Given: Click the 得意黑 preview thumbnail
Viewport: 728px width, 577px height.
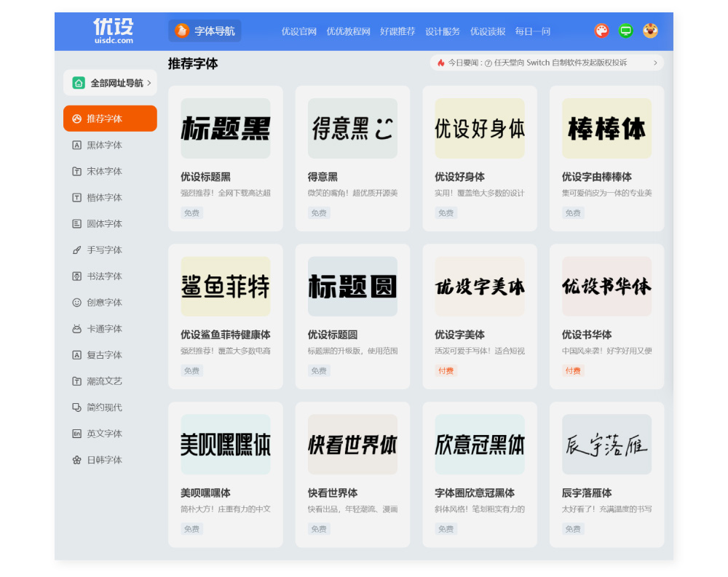Looking at the screenshot, I should (x=352, y=128).
